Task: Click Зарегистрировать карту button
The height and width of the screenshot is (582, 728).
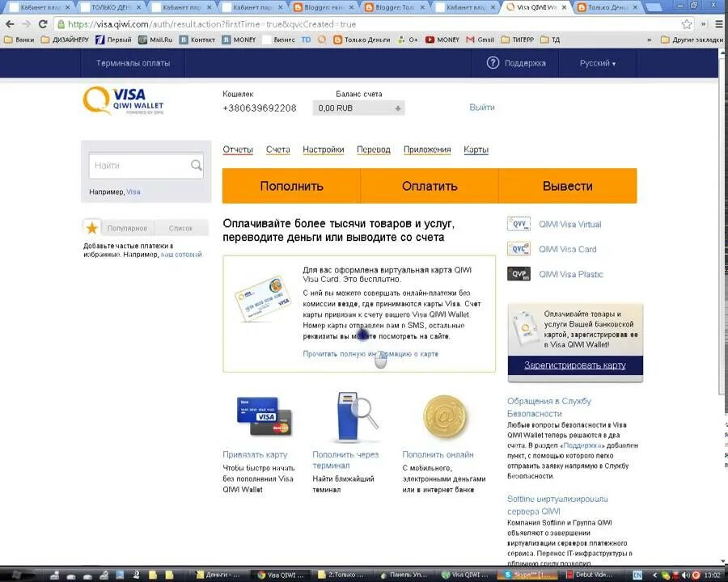Action: point(575,365)
